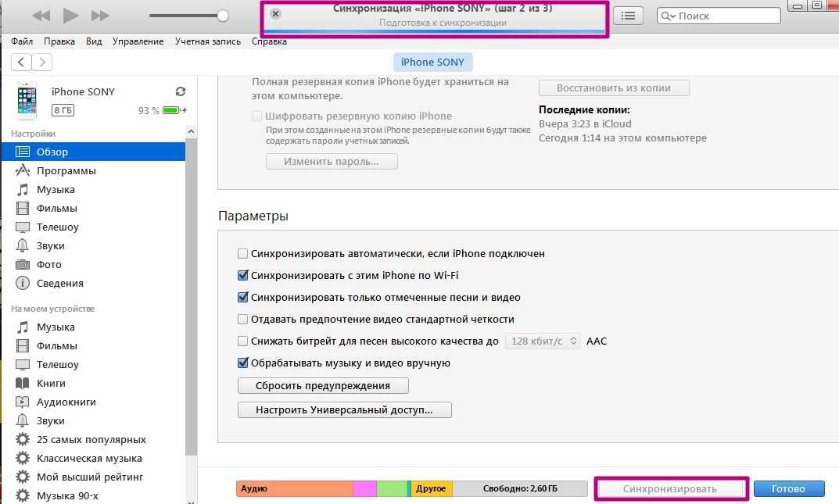The image size is (839, 504).
Task: Adjust the volume slider knob
Action: pos(223,16)
